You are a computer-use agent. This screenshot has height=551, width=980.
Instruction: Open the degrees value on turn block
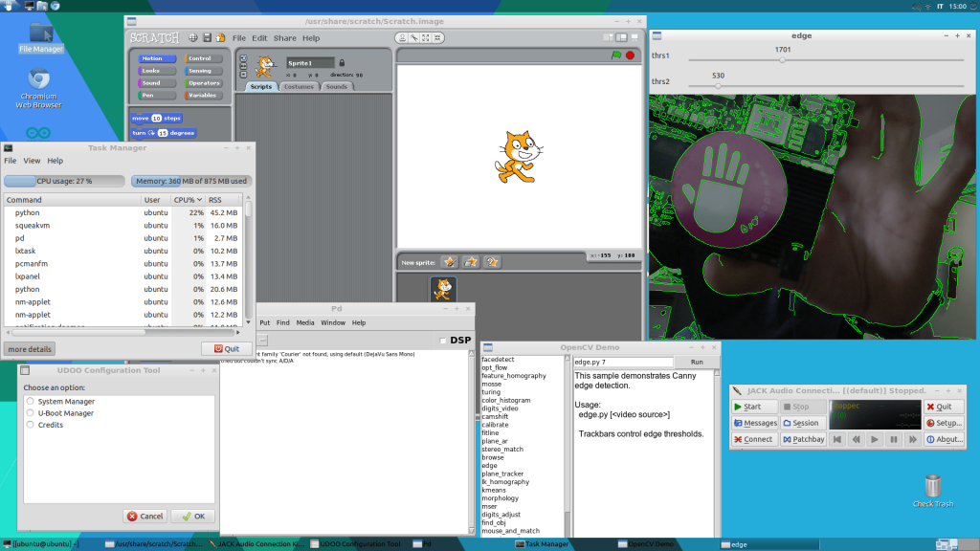tap(163, 133)
